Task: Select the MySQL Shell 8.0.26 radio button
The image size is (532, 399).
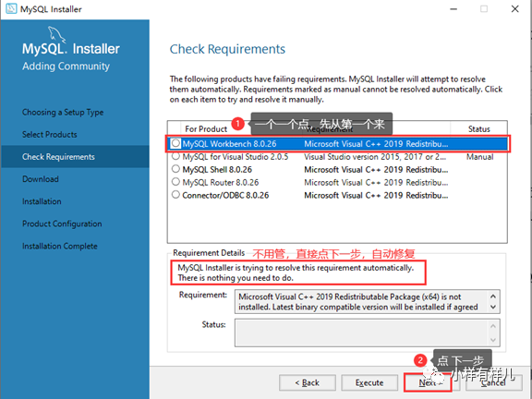Action: 175,169
